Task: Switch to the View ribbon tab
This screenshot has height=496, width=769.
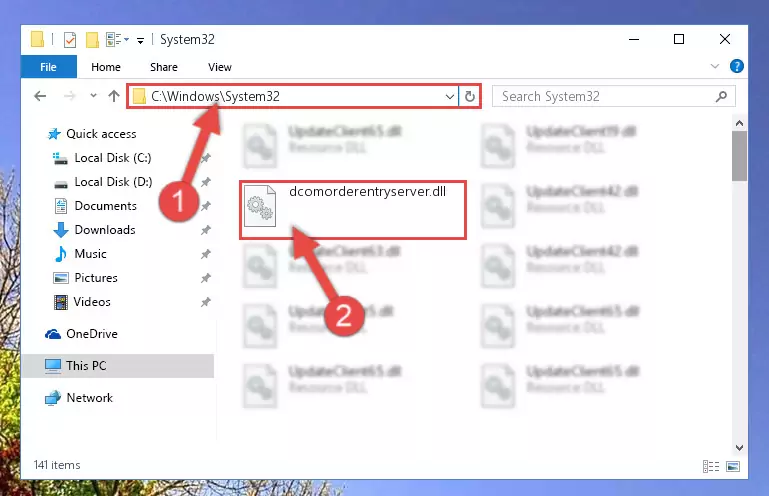Action: click(x=220, y=67)
